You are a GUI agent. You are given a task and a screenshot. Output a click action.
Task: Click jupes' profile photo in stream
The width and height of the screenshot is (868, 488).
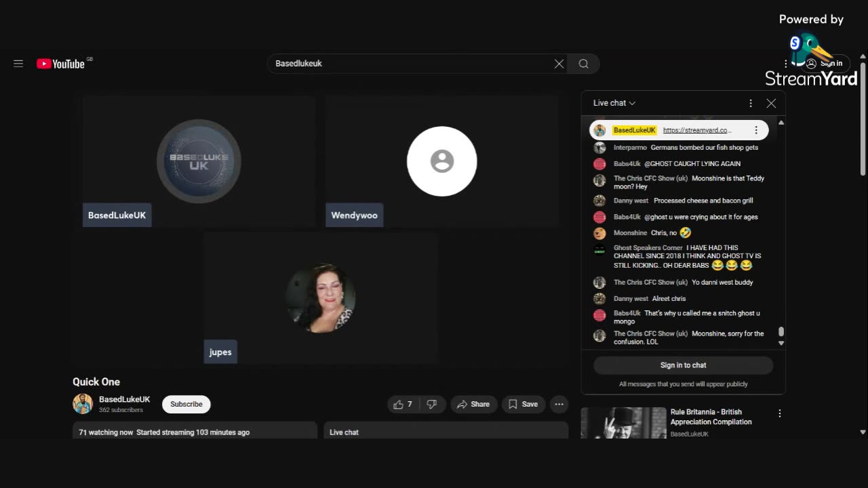[320, 298]
